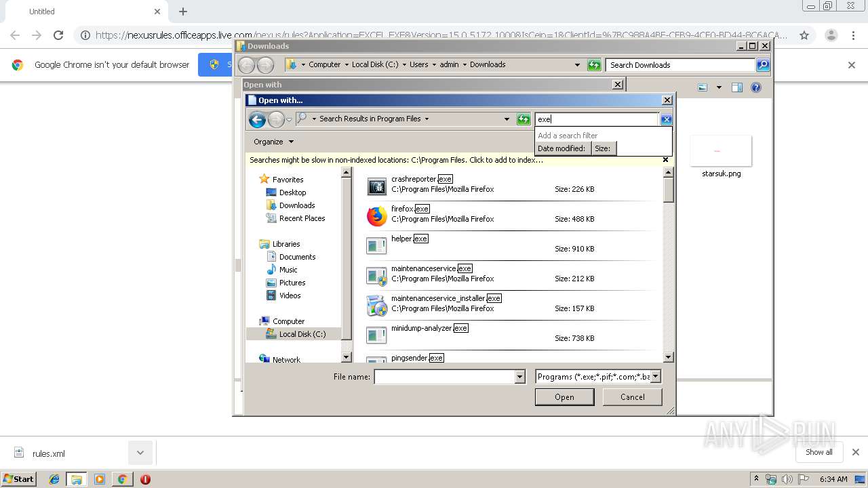The image size is (868, 488).
Task: Select the minidump-analyzer.exe icon
Action: 376,335
